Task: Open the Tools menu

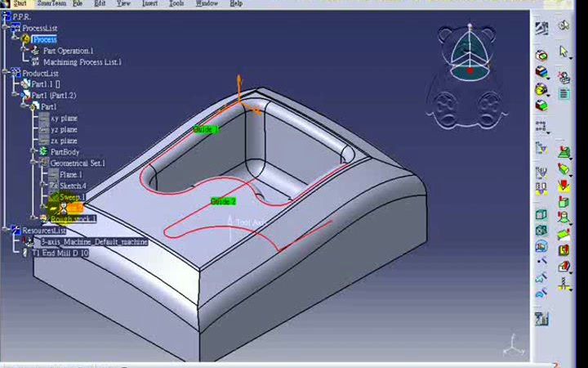Action: pos(176,3)
